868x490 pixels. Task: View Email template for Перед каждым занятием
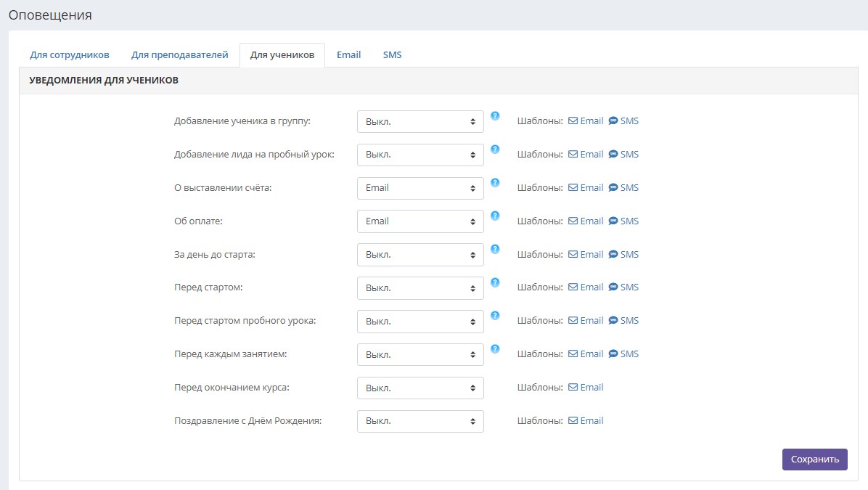[586, 354]
